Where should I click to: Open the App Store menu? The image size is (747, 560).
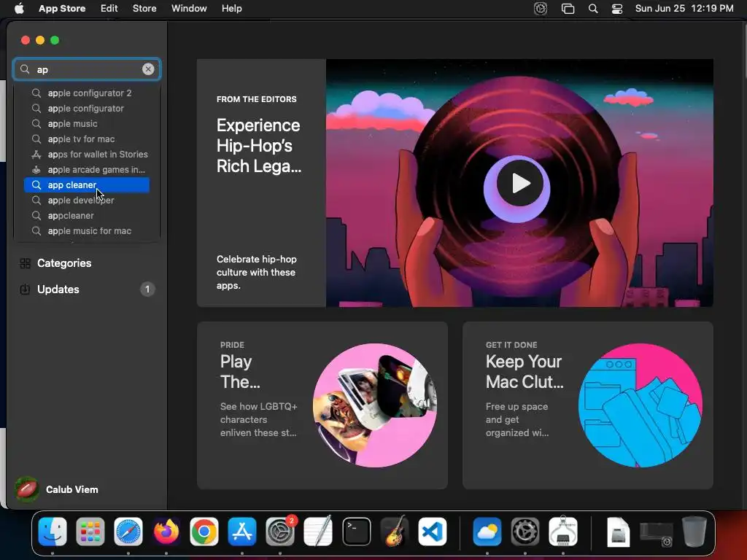(62, 8)
